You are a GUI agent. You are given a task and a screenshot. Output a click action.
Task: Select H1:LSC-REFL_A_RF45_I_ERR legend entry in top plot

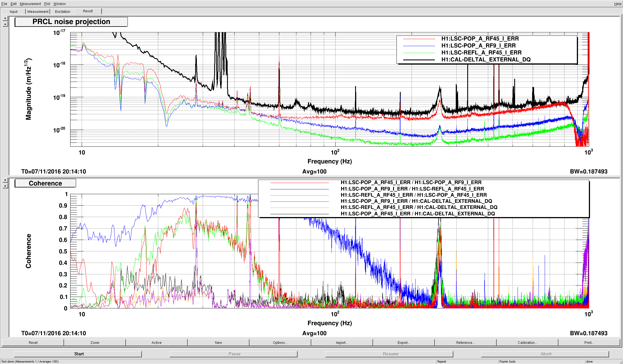click(x=482, y=53)
